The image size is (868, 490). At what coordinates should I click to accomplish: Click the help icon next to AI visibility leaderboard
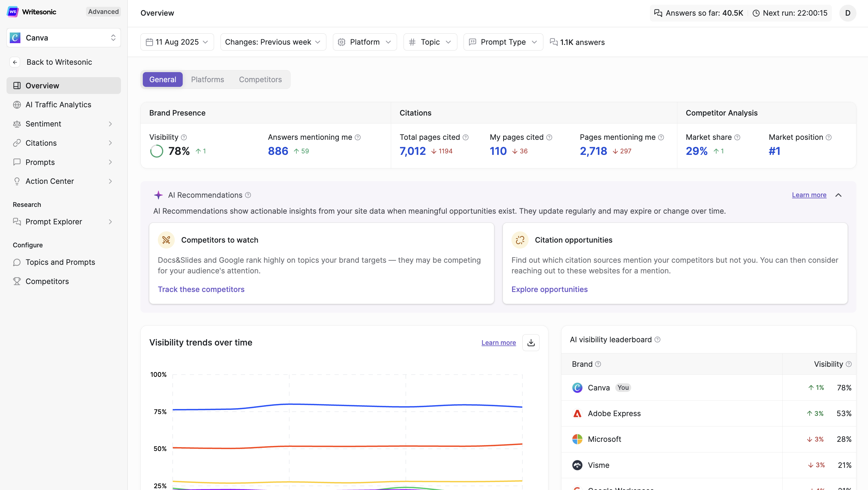tap(658, 340)
